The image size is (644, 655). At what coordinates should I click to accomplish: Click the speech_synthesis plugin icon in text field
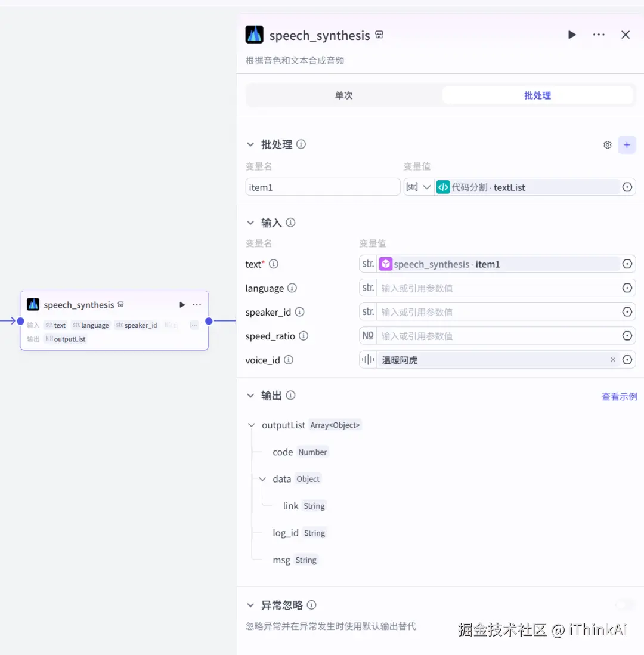tap(385, 264)
